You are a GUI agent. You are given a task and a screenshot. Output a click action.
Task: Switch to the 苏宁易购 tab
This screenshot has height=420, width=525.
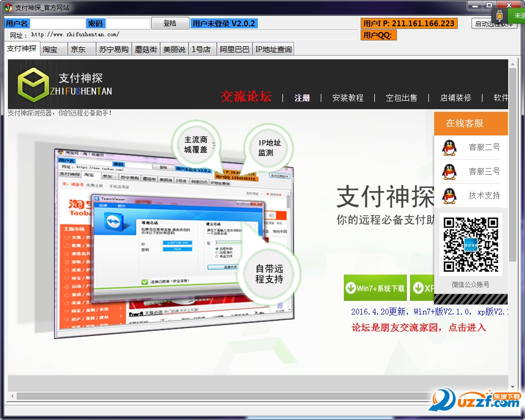(114, 49)
